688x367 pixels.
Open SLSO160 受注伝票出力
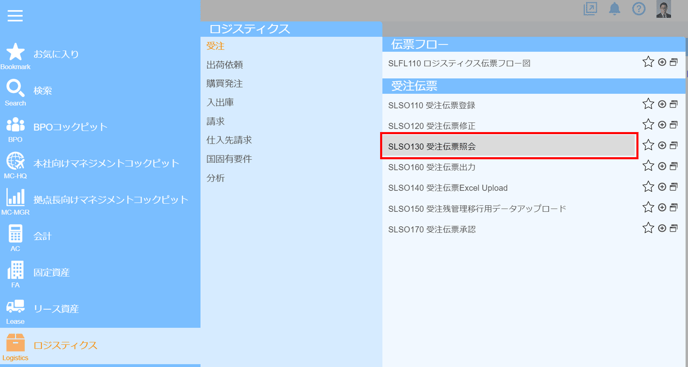point(432,167)
